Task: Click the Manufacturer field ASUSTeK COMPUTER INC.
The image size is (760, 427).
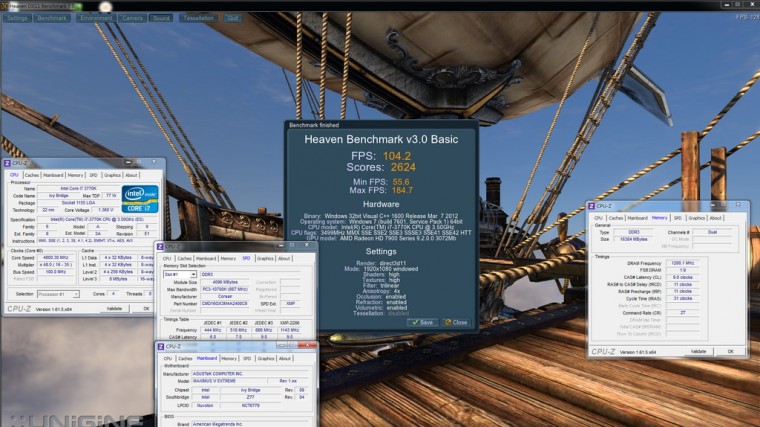Action: [x=250, y=374]
